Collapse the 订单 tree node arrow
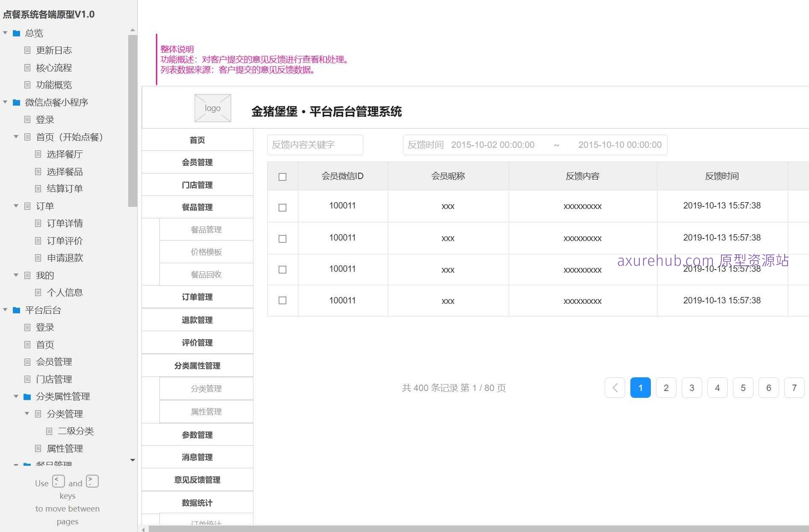This screenshot has height=532, width=809. (16, 206)
